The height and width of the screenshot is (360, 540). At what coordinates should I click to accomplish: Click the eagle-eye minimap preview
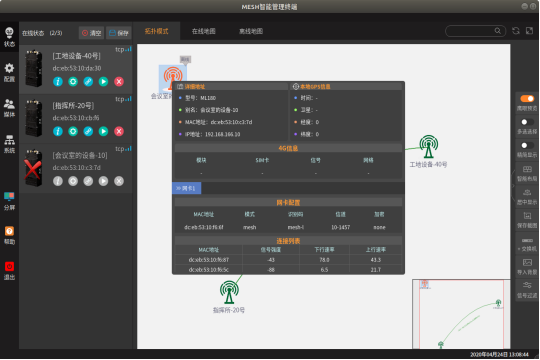tap(461, 314)
